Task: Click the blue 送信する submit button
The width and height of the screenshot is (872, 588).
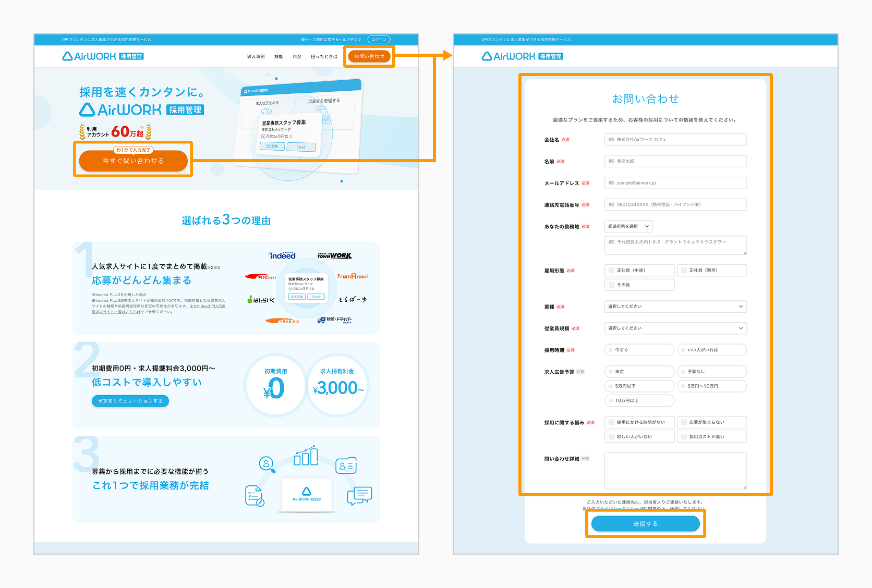Action: (645, 523)
